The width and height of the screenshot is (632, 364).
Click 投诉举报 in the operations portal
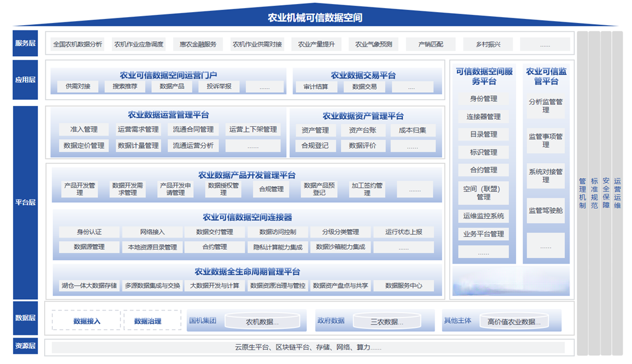pyautogui.click(x=219, y=87)
